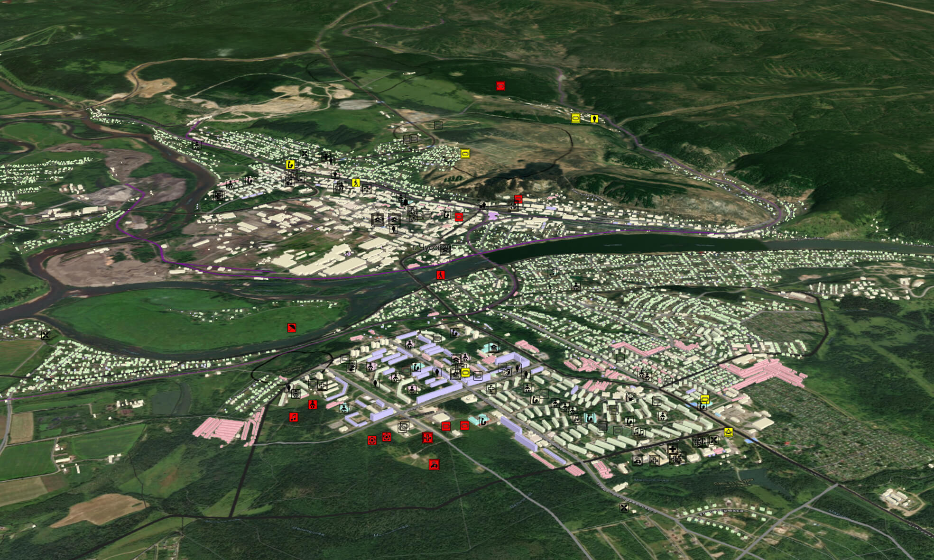Image resolution: width=934 pixels, height=560 pixels.
Task: Select the crossed-tools marker in the northern district
Action: coord(305,154)
